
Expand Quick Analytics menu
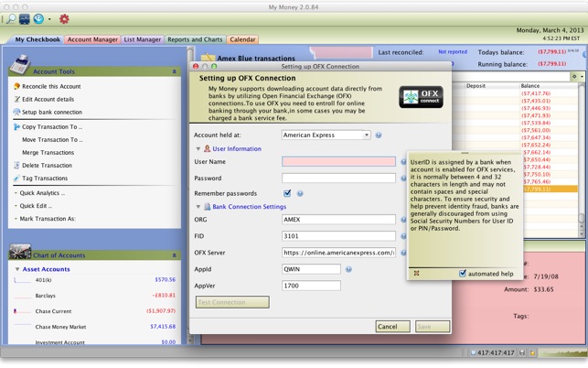tap(42, 193)
